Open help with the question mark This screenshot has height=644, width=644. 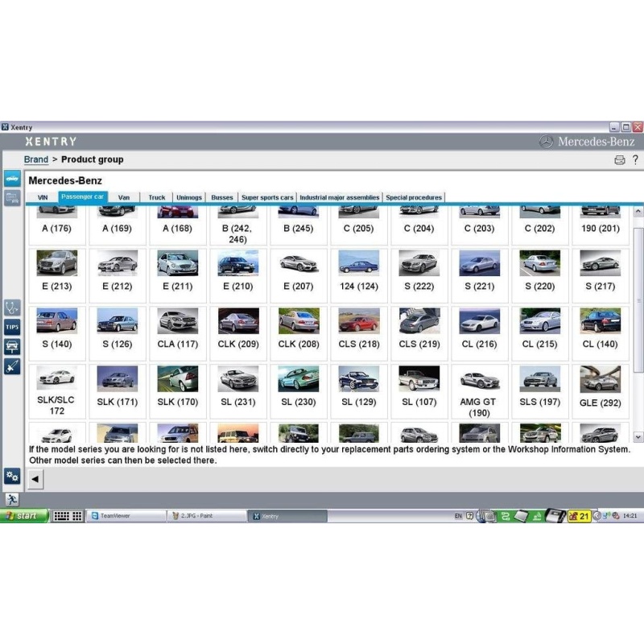click(635, 159)
